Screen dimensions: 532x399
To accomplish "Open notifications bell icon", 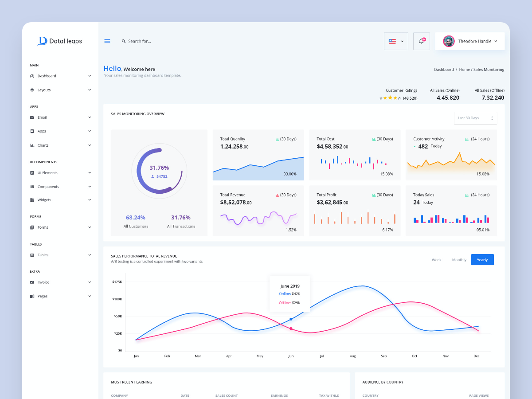I will [x=421, y=41].
